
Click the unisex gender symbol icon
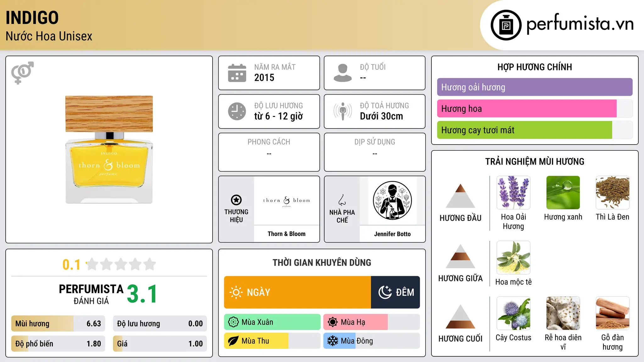coord(22,73)
